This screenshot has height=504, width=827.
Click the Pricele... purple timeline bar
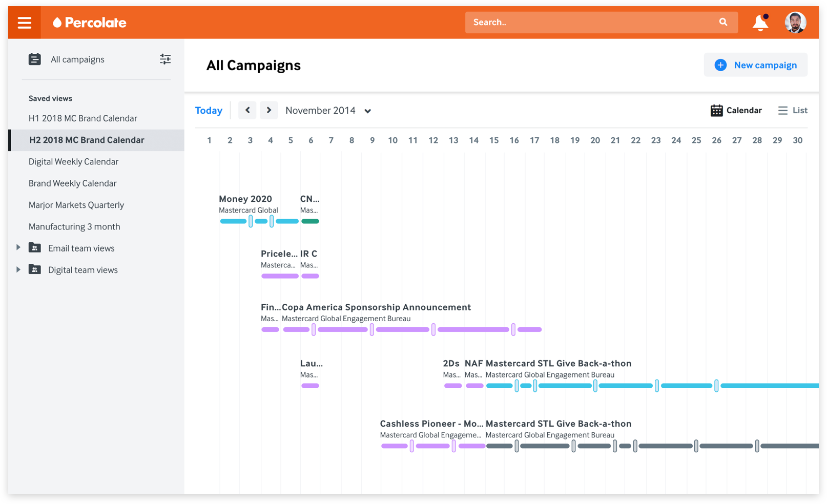(x=280, y=276)
